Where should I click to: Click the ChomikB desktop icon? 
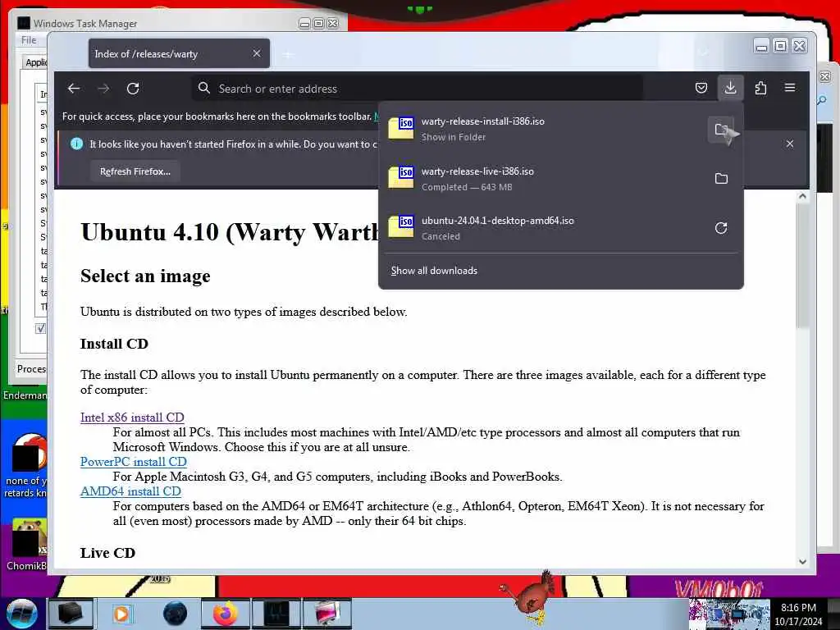27,545
